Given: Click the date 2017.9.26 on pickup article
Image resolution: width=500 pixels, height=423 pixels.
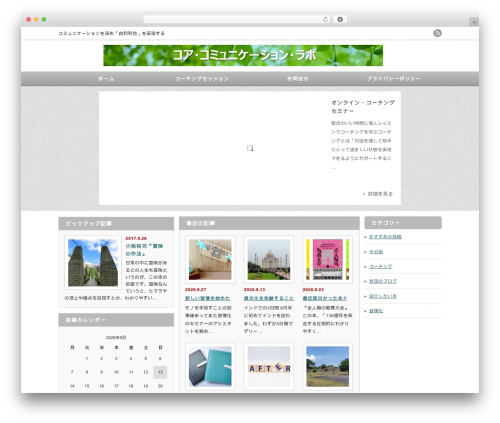Looking at the screenshot, I should point(136,238).
